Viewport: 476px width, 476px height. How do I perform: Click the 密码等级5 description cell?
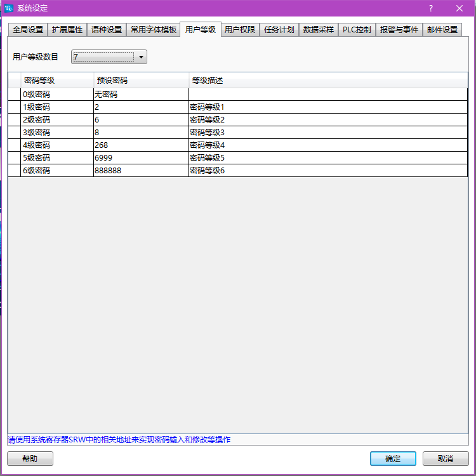tap(328, 158)
